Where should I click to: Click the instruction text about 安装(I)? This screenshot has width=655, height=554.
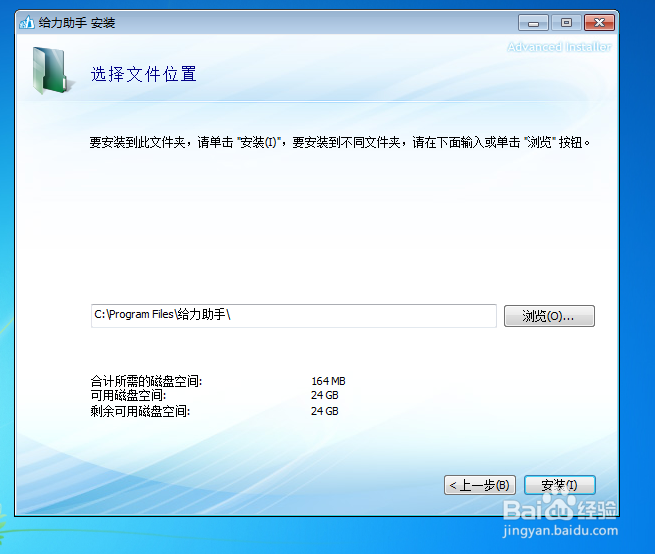[340, 142]
